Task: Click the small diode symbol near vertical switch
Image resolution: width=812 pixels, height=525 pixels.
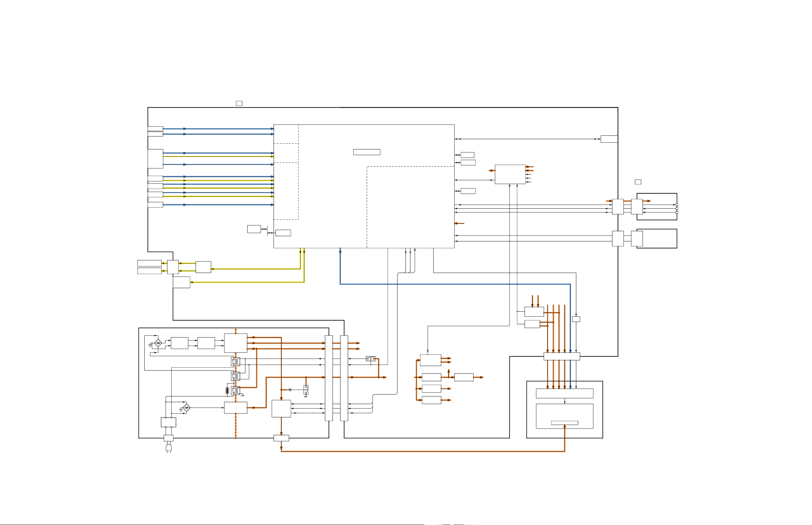Action: pos(290,390)
